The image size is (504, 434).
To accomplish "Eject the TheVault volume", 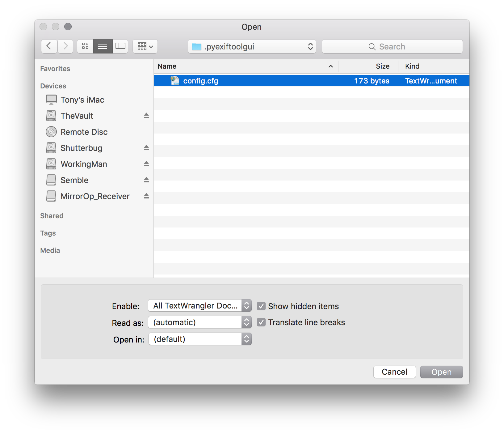I will (x=146, y=116).
